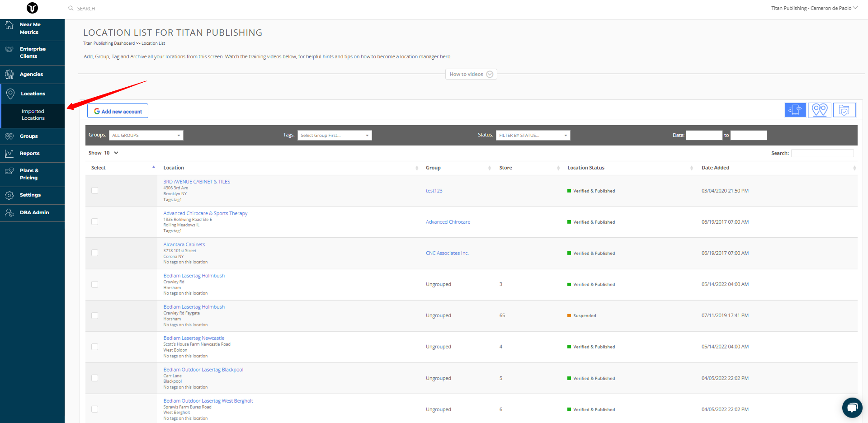Click the Date to input field
The image size is (868, 423).
click(748, 135)
